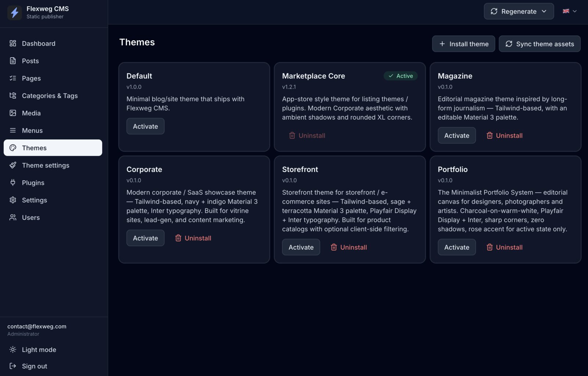Open the Regenerate dropdown chevron

click(544, 11)
